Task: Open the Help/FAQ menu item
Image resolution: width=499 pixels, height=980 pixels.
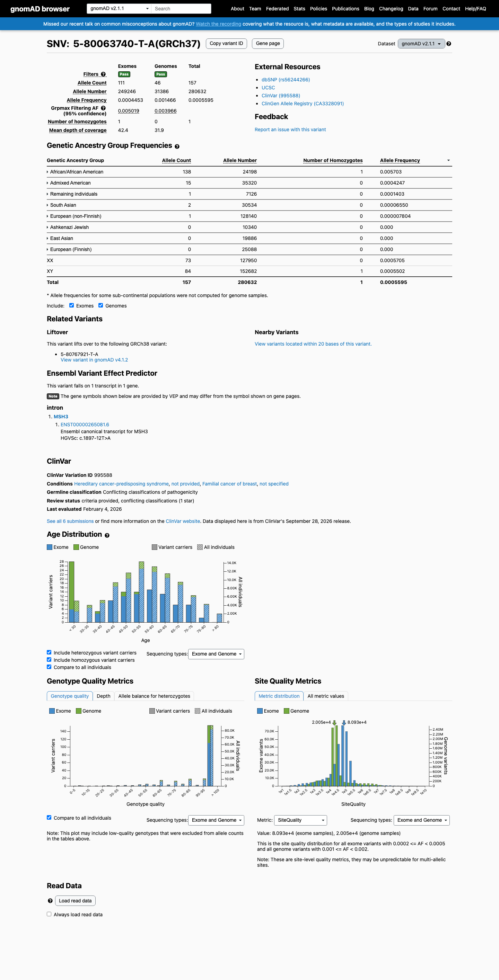Action: point(475,9)
